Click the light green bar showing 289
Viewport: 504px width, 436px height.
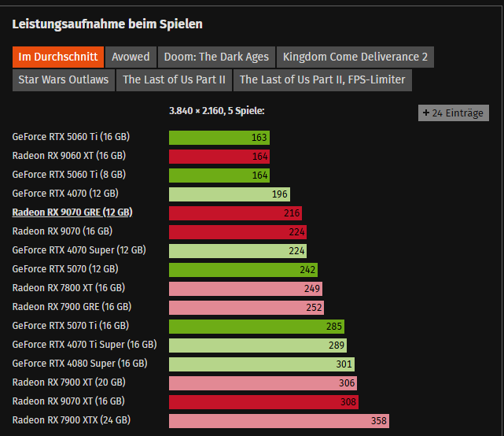pos(258,345)
